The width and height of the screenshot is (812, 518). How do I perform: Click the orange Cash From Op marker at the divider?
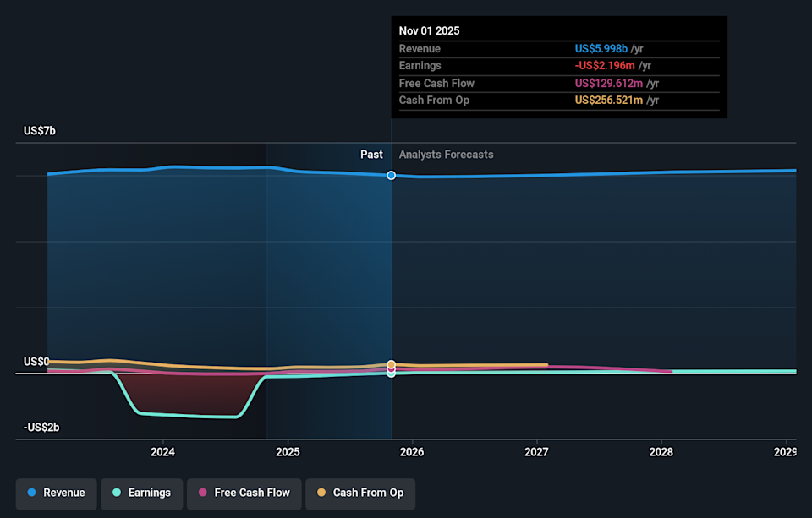391,363
